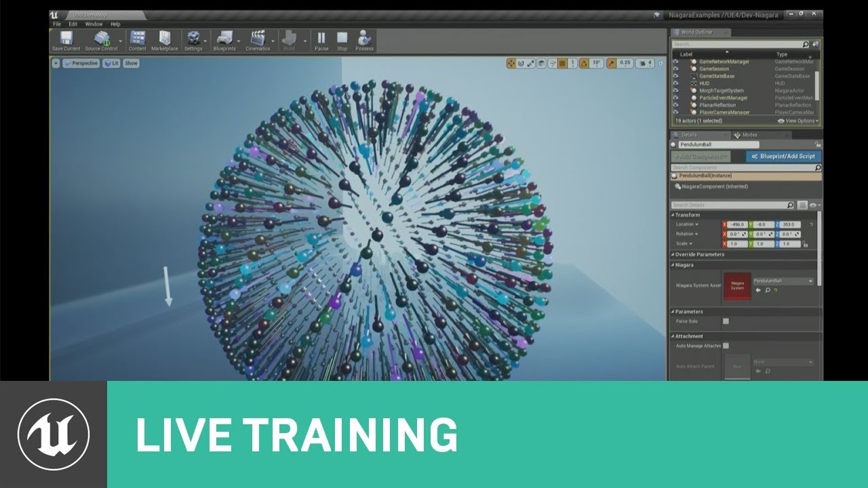The image size is (868, 488).
Task: Open the viewport options dropdown arrow
Action: 56,63
